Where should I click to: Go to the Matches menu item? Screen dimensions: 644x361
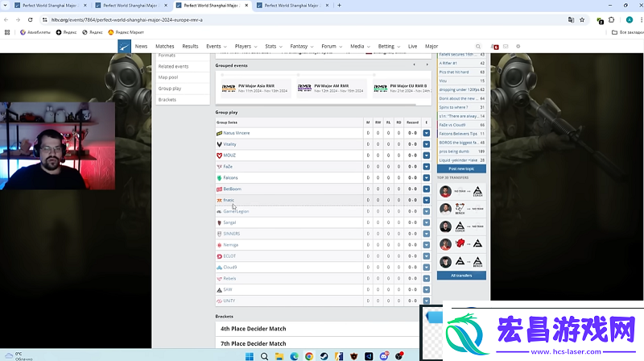pos(165,47)
